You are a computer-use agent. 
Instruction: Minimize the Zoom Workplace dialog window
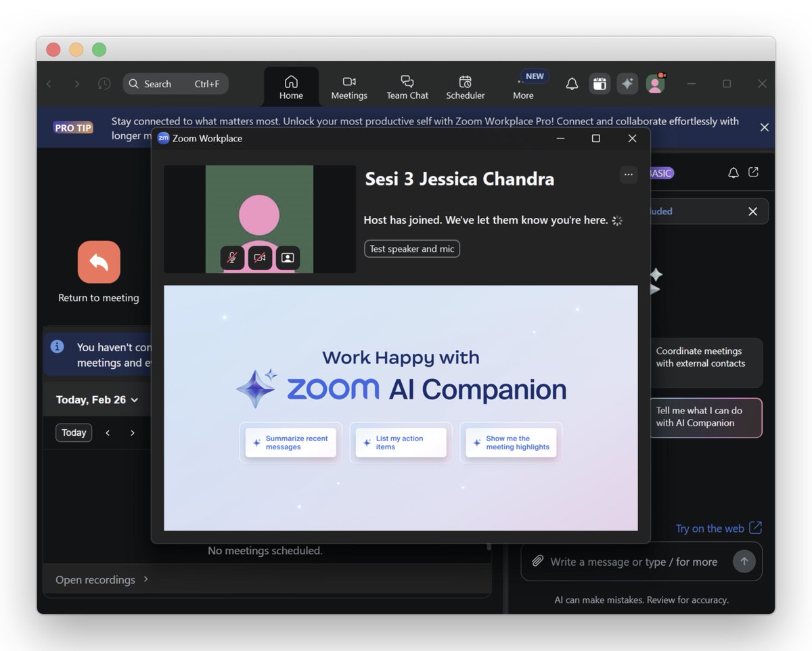pyautogui.click(x=560, y=138)
